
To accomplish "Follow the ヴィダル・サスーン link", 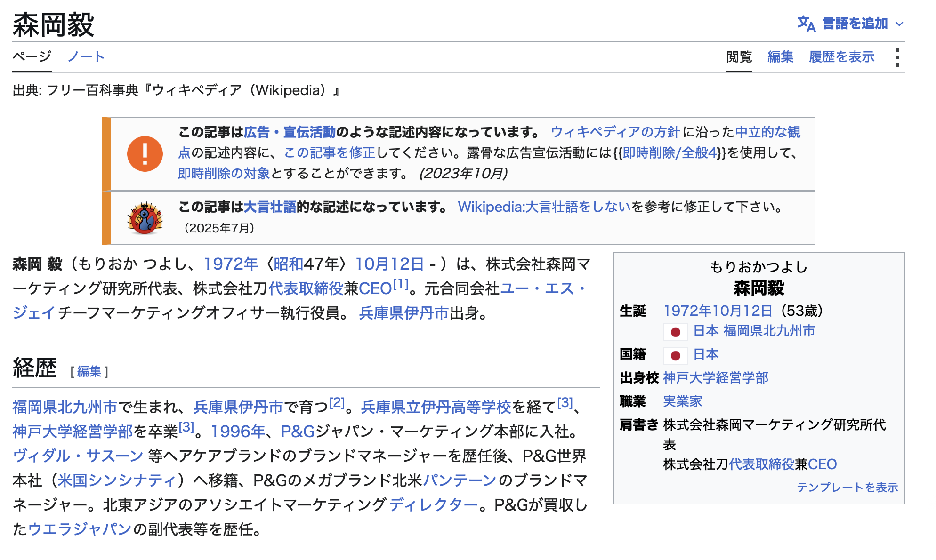I will (x=78, y=456).
